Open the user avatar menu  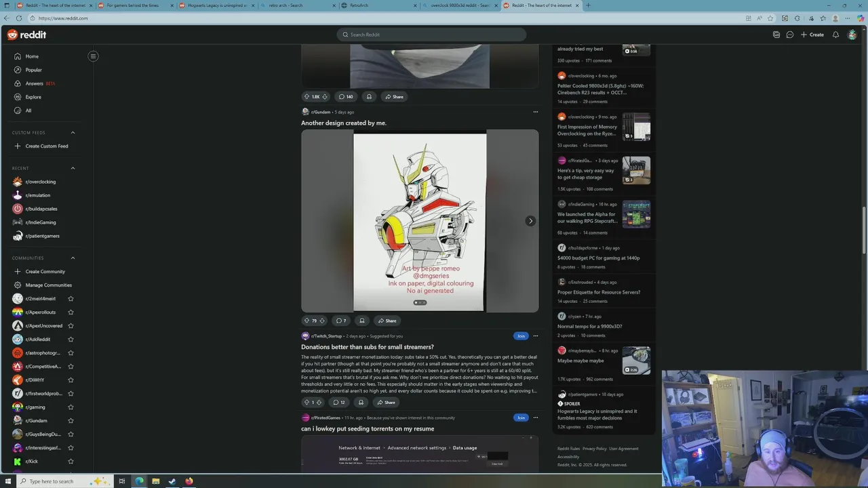[852, 35]
